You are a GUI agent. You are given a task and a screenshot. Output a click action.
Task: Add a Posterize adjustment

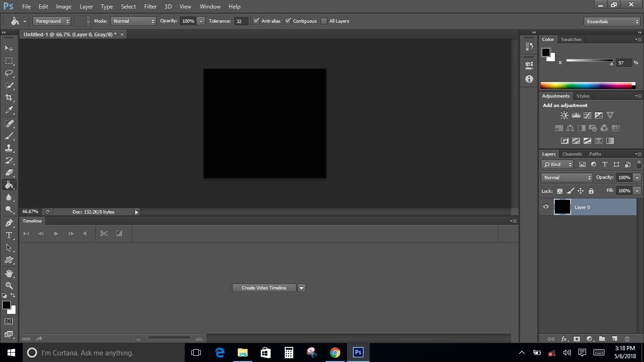pos(576,140)
